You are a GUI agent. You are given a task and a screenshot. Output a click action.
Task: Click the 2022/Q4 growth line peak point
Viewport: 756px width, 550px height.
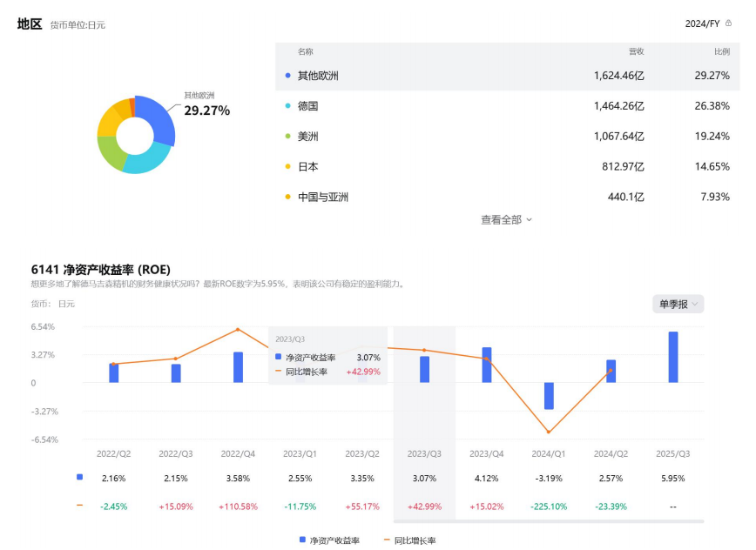click(238, 330)
